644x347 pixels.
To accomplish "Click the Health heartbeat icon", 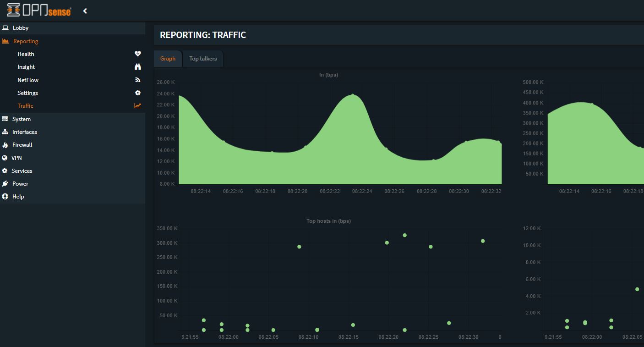I will pyautogui.click(x=137, y=54).
